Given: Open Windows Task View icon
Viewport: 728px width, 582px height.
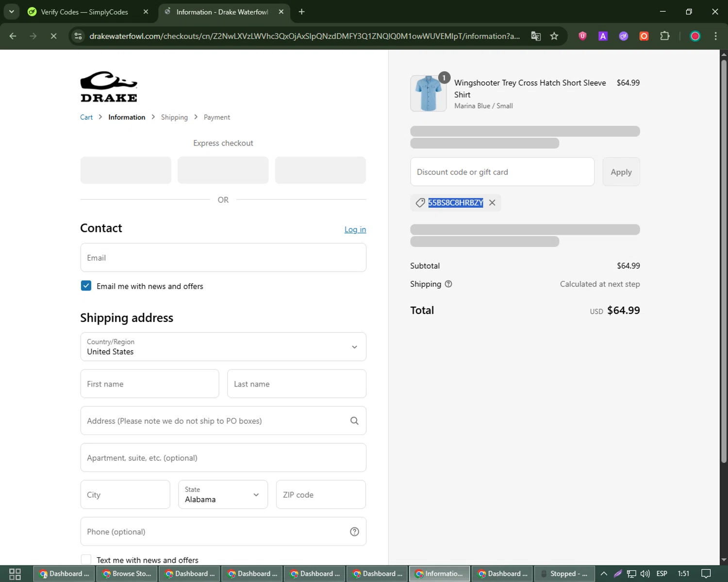Looking at the screenshot, I should point(15,574).
